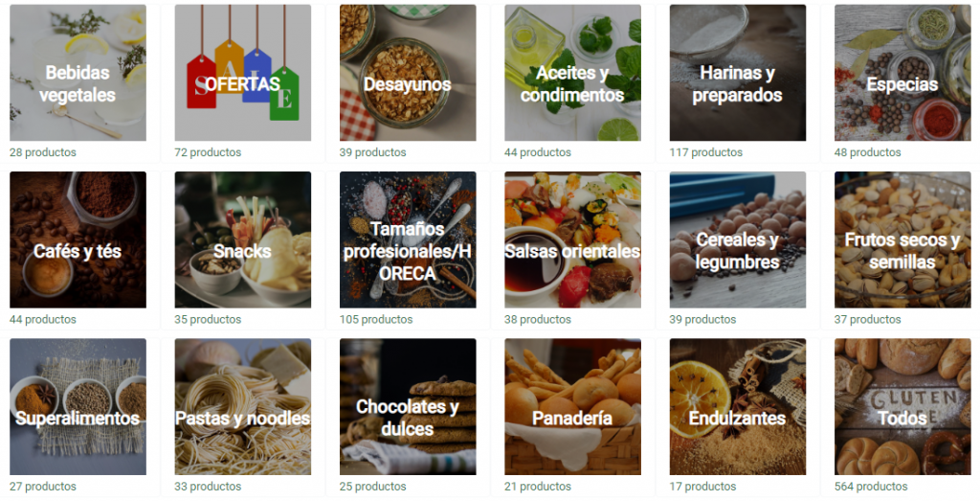This screenshot has width=980, height=501.
Task: Choose Frutos secos y semillas tile
Action: (x=902, y=239)
